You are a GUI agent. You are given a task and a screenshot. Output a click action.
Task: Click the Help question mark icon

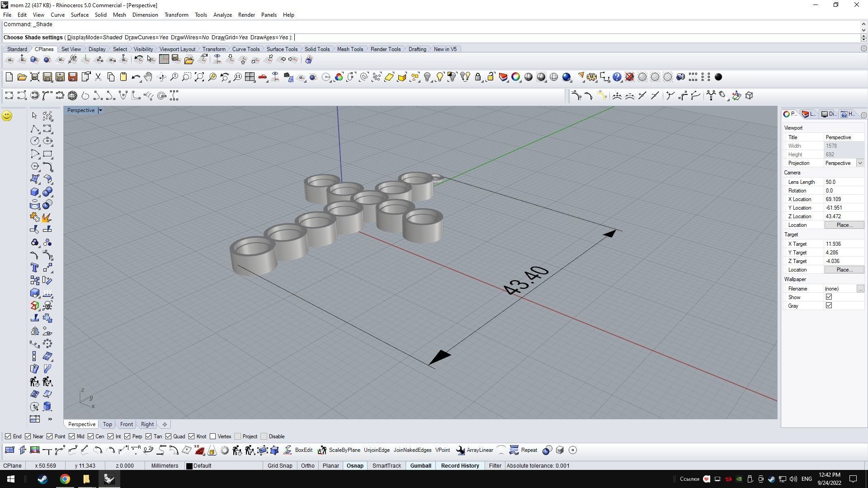coord(617,77)
